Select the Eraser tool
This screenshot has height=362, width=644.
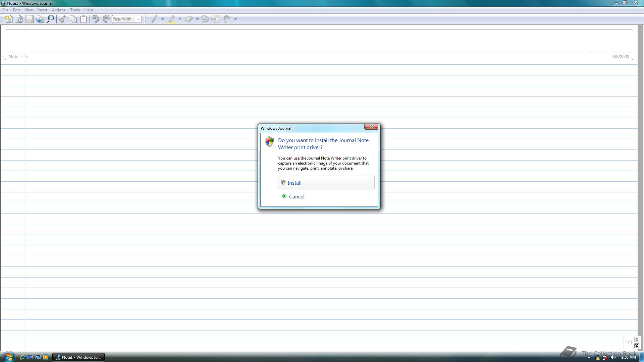[x=189, y=19]
